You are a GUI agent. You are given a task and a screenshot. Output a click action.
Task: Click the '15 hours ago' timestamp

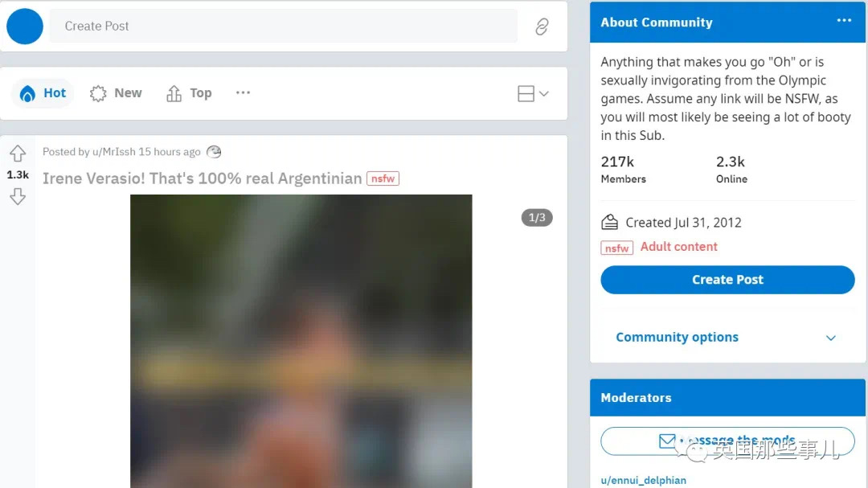tap(170, 152)
